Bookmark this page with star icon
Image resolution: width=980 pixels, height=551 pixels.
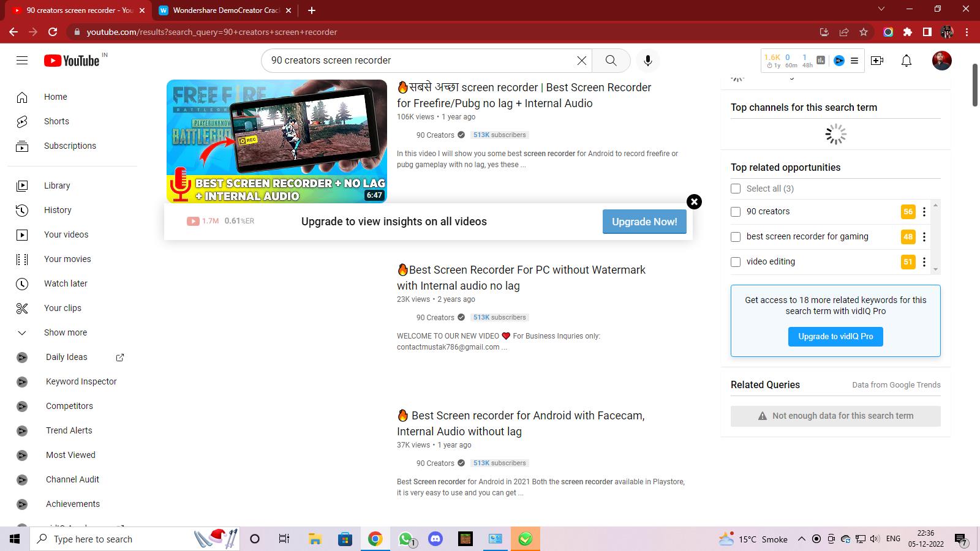(x=864, y=32)
